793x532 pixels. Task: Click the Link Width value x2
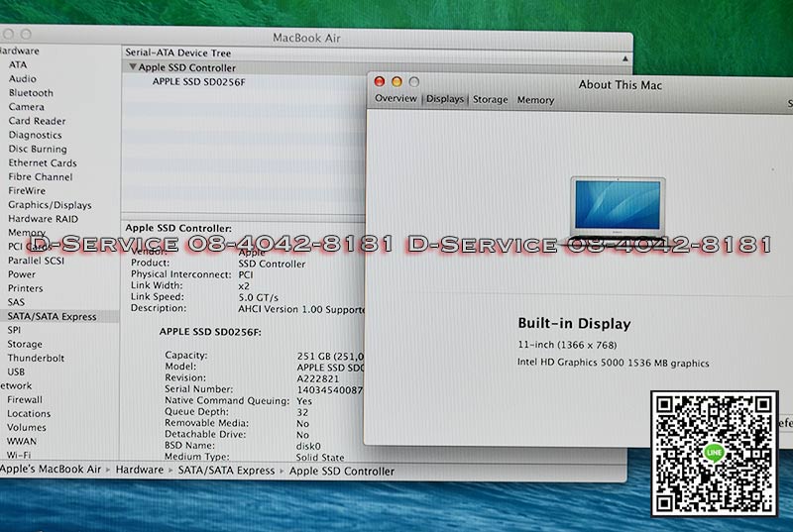244,286
